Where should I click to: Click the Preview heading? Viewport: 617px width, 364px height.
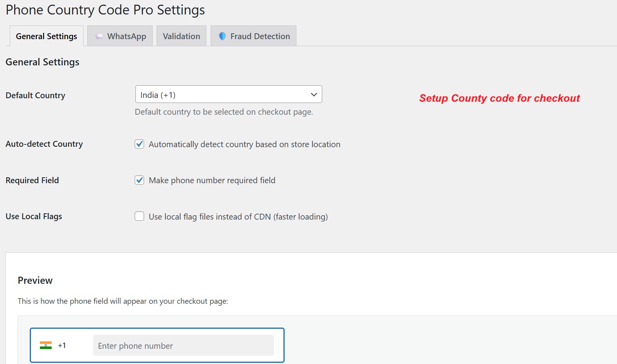coord(35,280)
